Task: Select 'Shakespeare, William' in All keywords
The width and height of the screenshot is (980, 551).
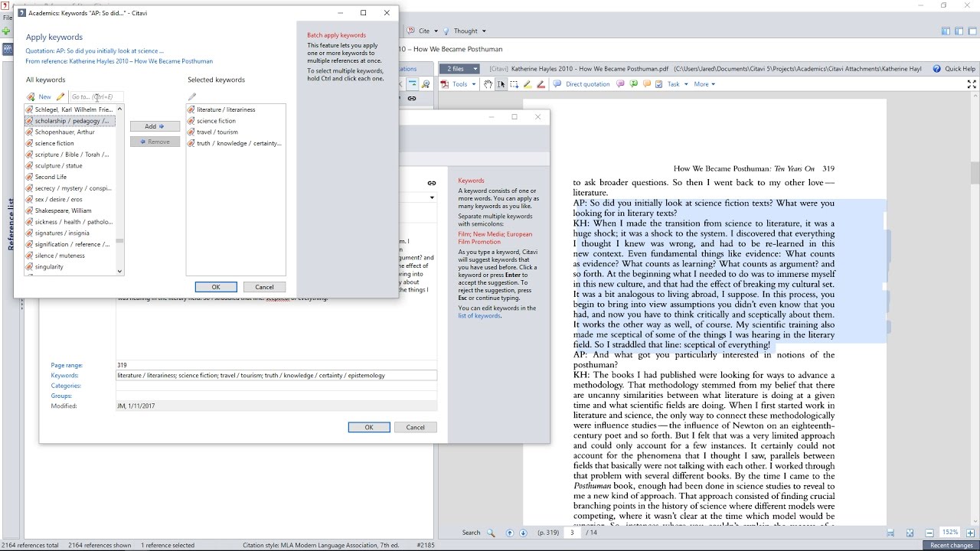Action: pyautogui.click(x=63, y=210)
